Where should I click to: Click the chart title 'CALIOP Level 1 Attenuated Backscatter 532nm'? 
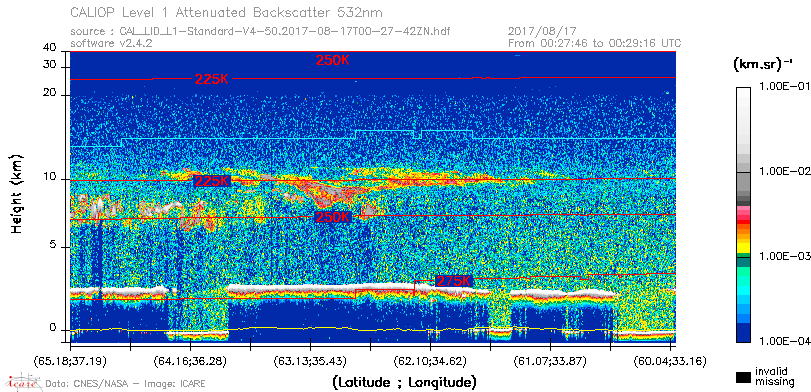[227, 12]
